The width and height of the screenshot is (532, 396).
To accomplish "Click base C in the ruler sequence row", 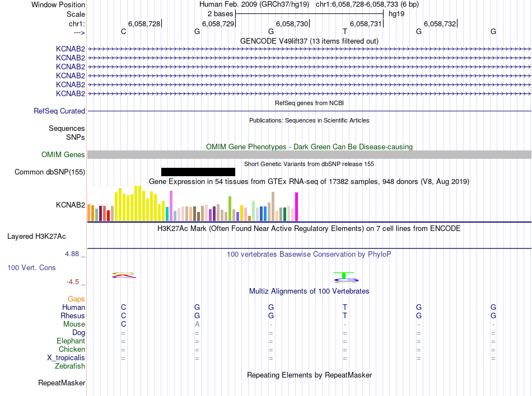I will pos(124,31).
